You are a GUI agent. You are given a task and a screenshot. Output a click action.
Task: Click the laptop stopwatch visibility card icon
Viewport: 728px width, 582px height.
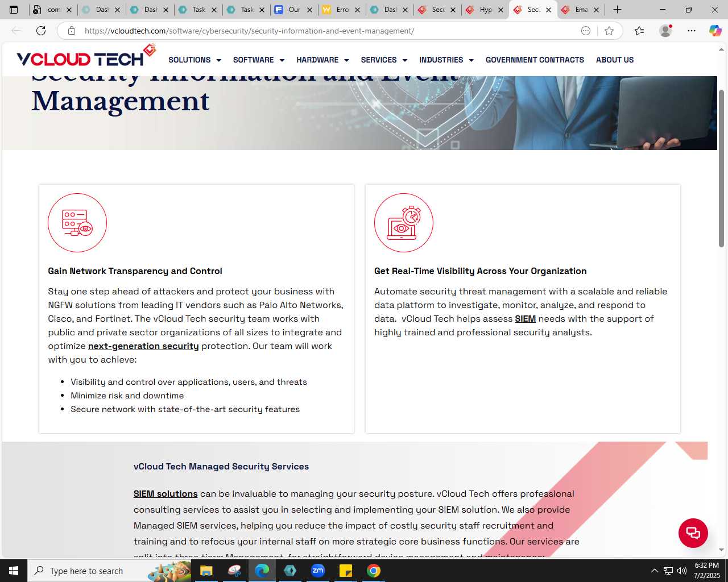point(404,223)
